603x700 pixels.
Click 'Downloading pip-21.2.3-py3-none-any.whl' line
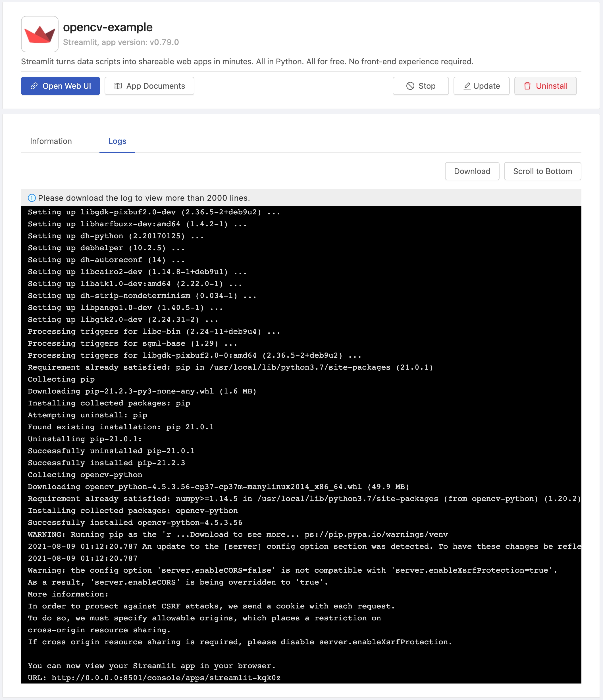[x=142, y=391]
